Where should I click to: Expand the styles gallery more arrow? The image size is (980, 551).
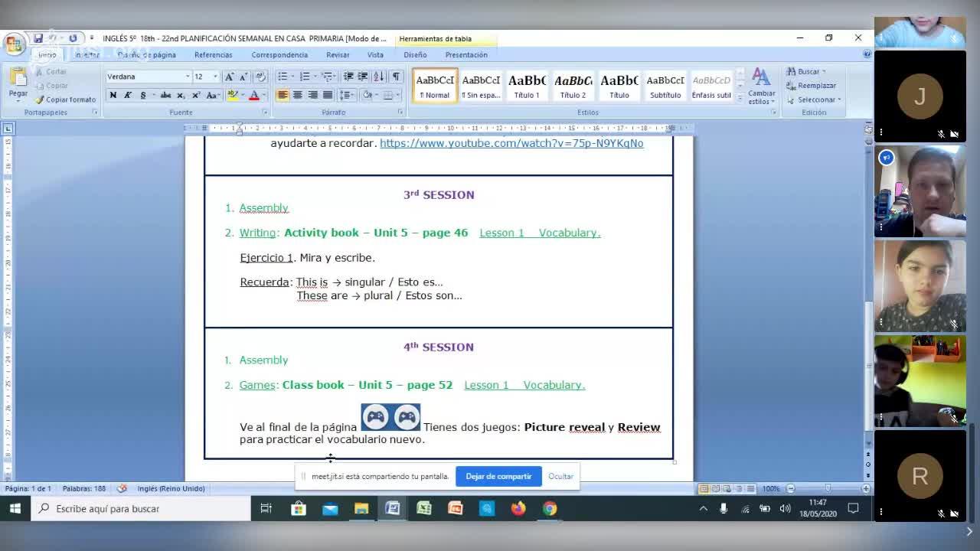coord(740,99)
